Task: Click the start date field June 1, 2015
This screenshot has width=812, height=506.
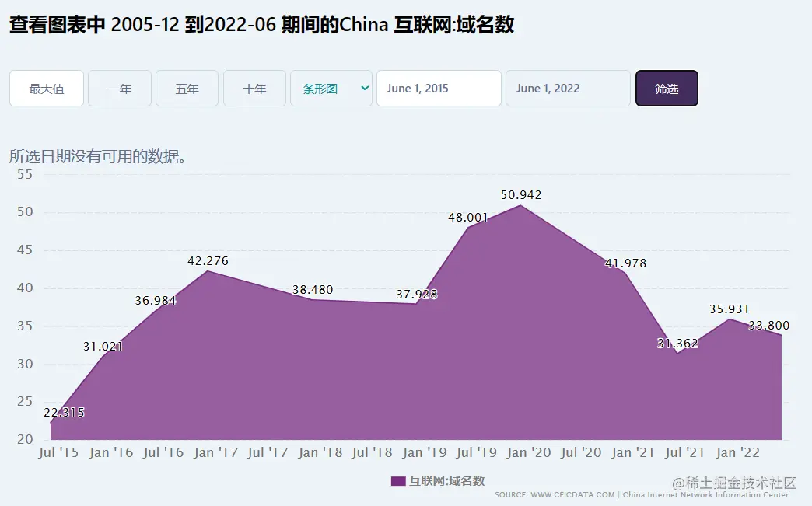Action: point(439,89)
